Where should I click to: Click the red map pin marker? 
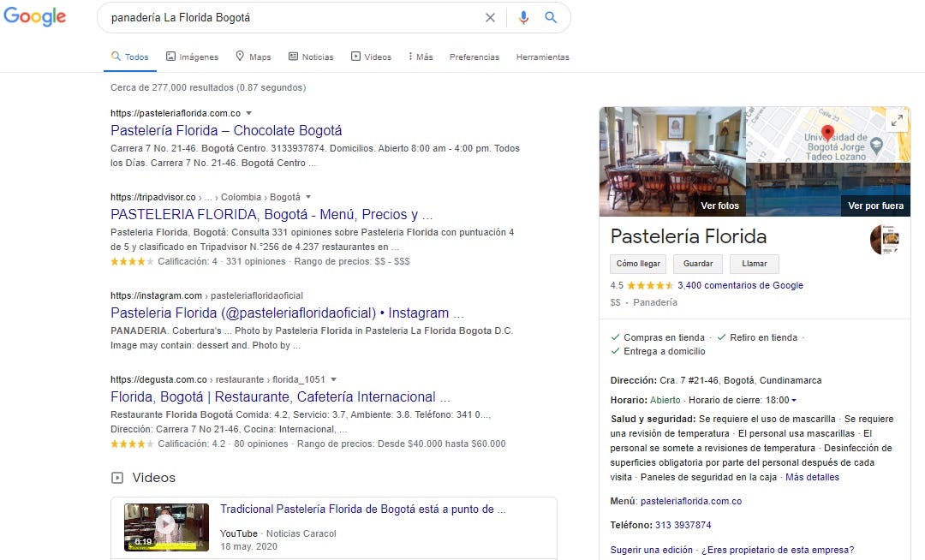point(827,133)
